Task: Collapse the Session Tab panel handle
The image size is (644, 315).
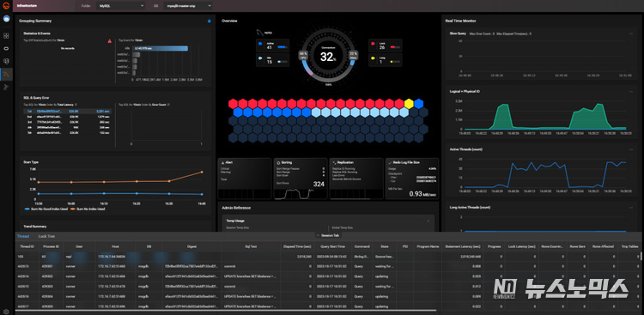Action: (328, 235)
